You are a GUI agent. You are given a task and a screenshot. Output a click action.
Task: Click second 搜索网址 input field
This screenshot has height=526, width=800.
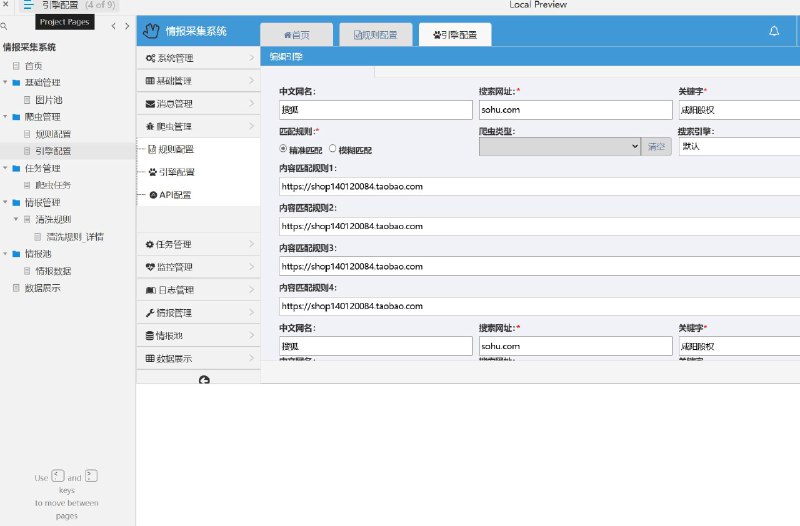click(x=576, y=346)
